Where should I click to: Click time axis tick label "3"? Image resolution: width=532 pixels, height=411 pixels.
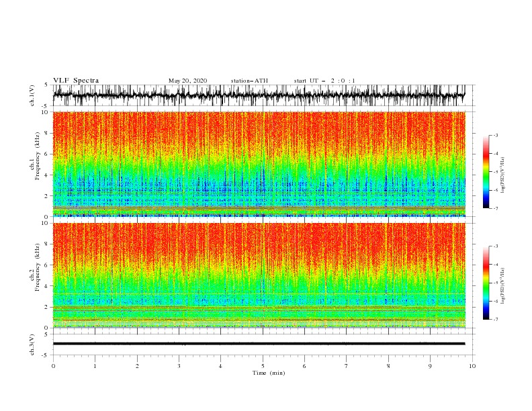(179, 366)
